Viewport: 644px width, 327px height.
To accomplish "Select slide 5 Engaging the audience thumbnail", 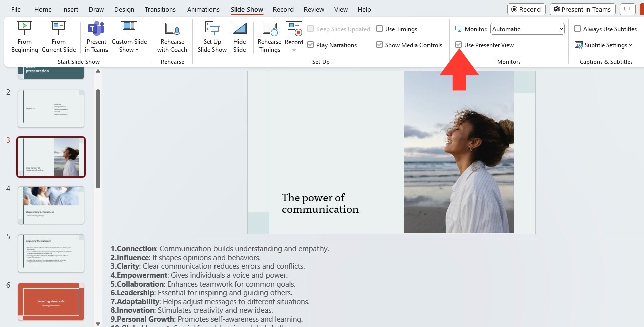I will (x=51, y=254).
